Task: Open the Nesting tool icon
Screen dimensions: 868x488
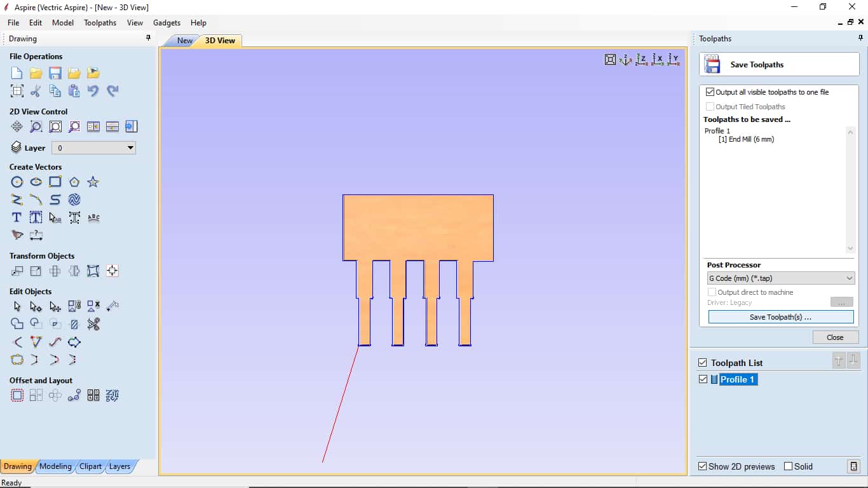Action: (x=112, y=395)
